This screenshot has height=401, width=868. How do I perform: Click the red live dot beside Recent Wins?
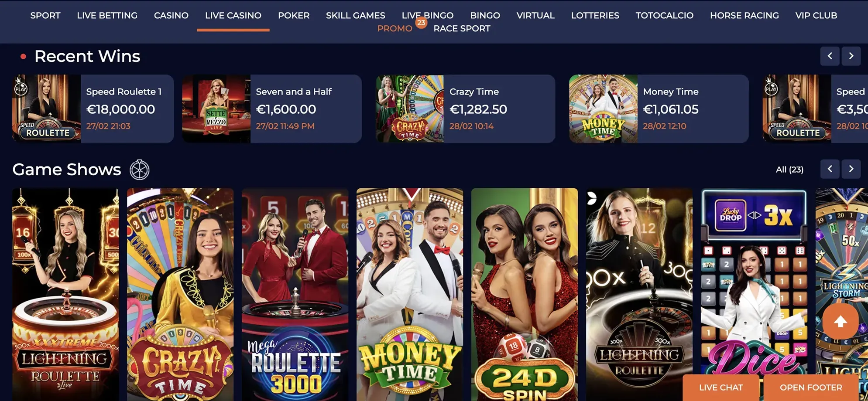[24, 56]
